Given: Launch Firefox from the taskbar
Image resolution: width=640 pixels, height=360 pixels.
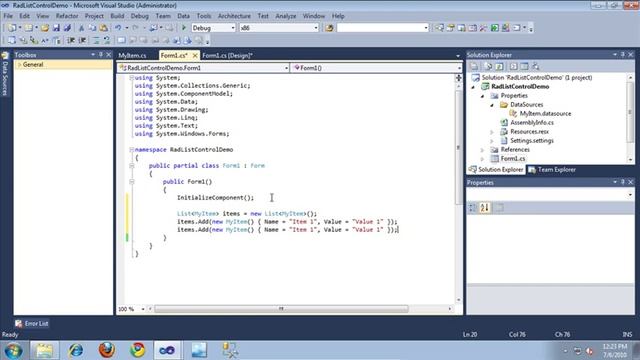Looking at the screenshot, I should coord(107,350).
